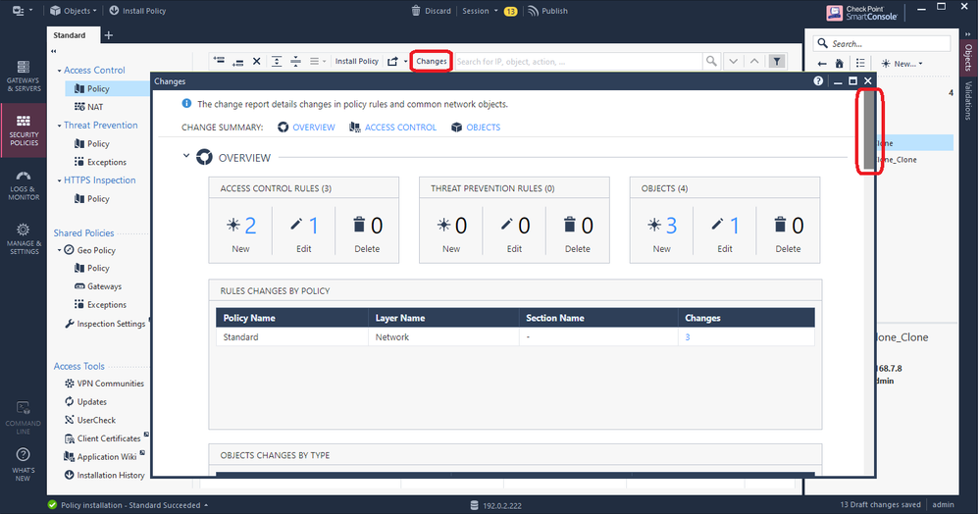Click the help question mark in Changes
The width and height of the screenshot is (980, 514).
click(818, 80)
